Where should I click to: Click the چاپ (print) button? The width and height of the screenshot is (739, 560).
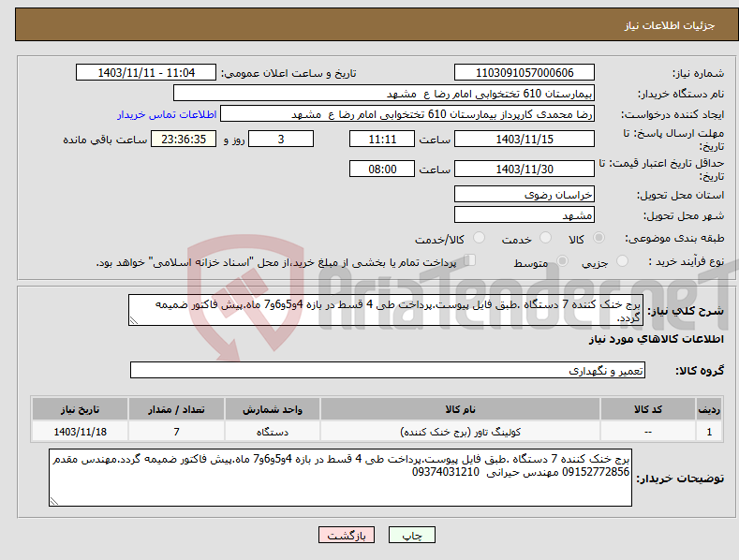tap(411, 535)
